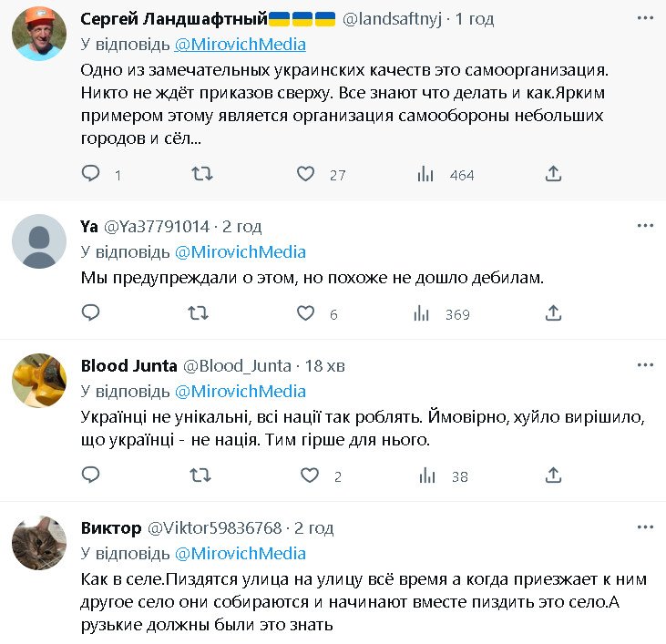
Task: Open more options for Сергей Ландшафтный's tweet
Action: (x=645, y=20)
